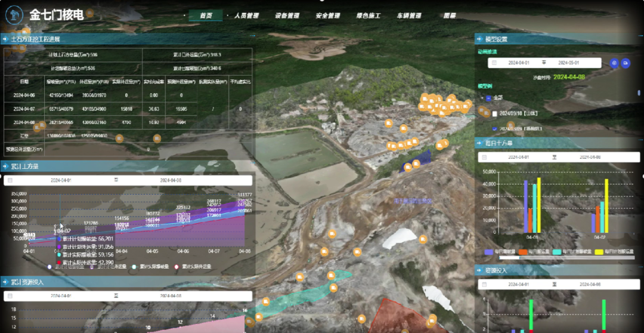
Task: Click the arrow icon beside 累计土方量 header
Action: click(5, 166)
